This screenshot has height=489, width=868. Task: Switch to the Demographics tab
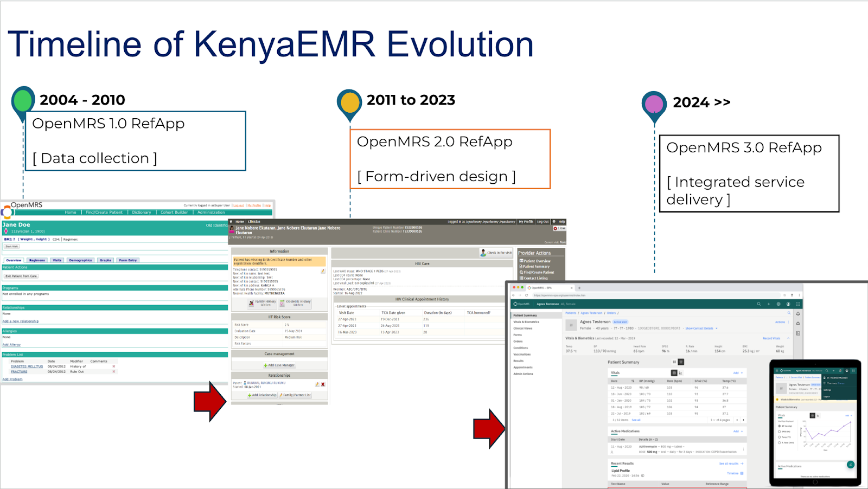(80, 260)
